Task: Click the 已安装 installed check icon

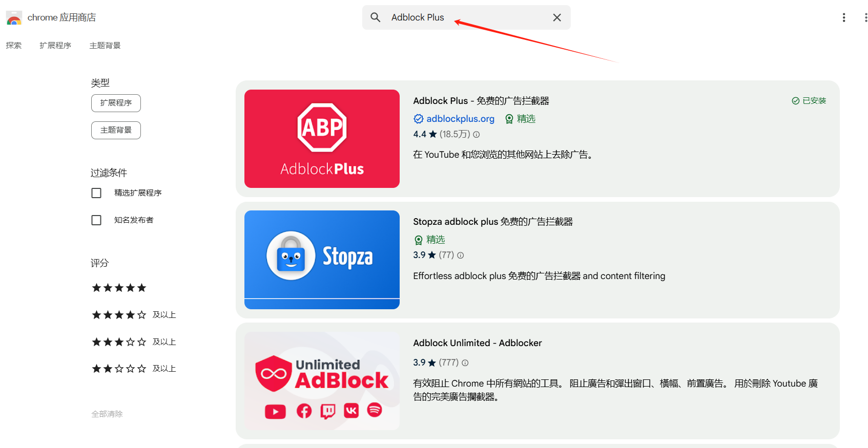Action: click(x=796, y=101)
